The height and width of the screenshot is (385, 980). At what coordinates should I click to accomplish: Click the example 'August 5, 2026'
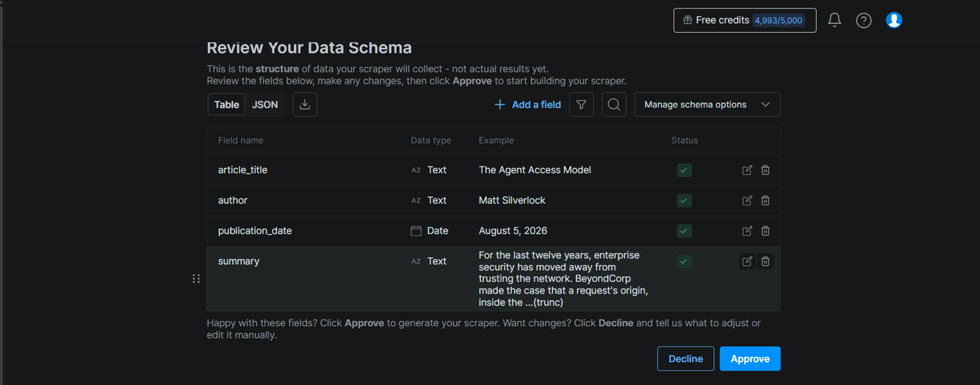point(513,231)
